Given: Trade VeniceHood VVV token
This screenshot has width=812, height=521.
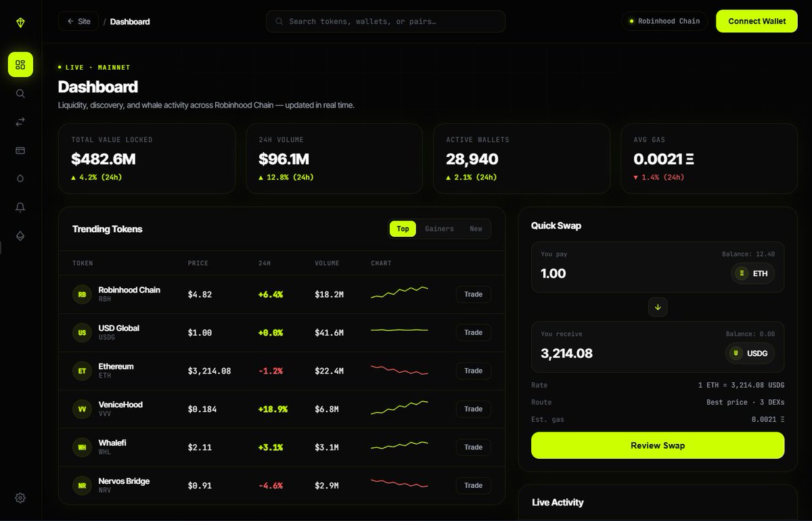Looking at the screenshot, I should (474, 409).
